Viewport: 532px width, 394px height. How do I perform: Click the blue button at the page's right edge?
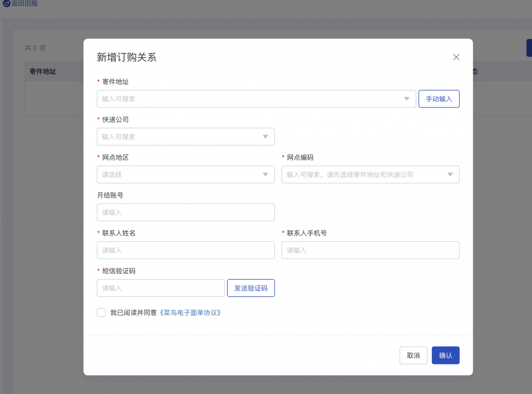tap(529, 48)
